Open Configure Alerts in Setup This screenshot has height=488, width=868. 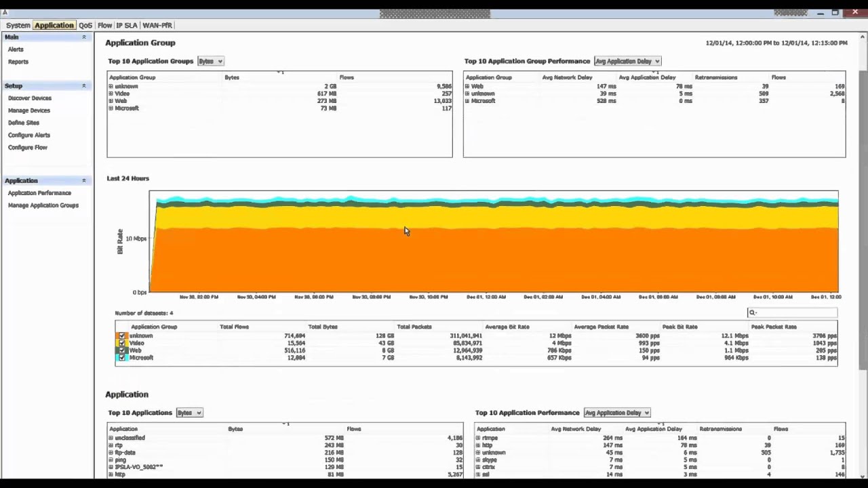29,135
